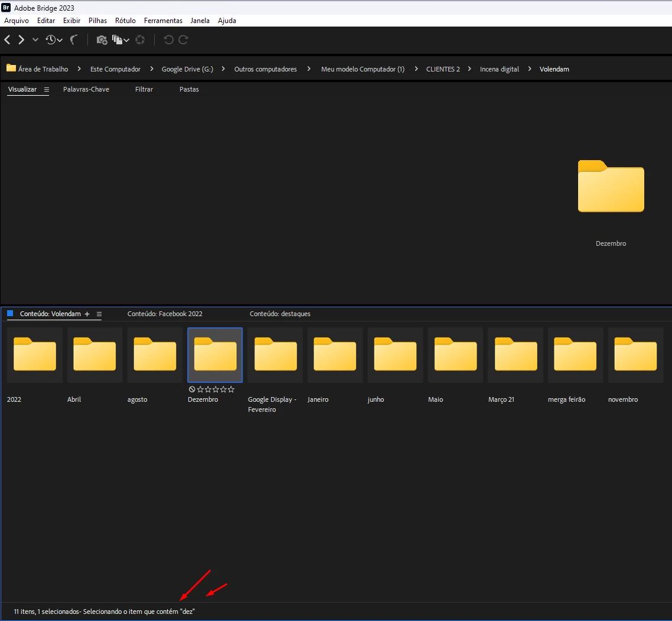
Task: Click the folder icon in path bar
Action: 11,68
